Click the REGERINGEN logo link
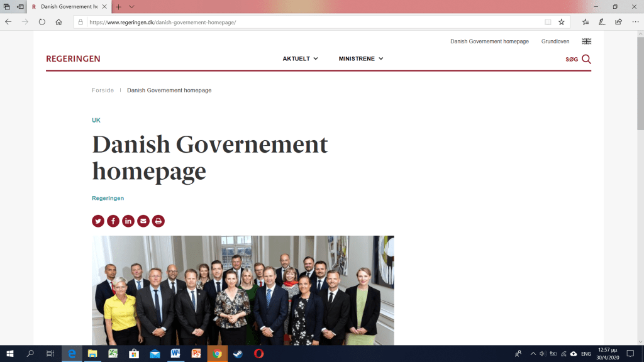 pos(73,59)
